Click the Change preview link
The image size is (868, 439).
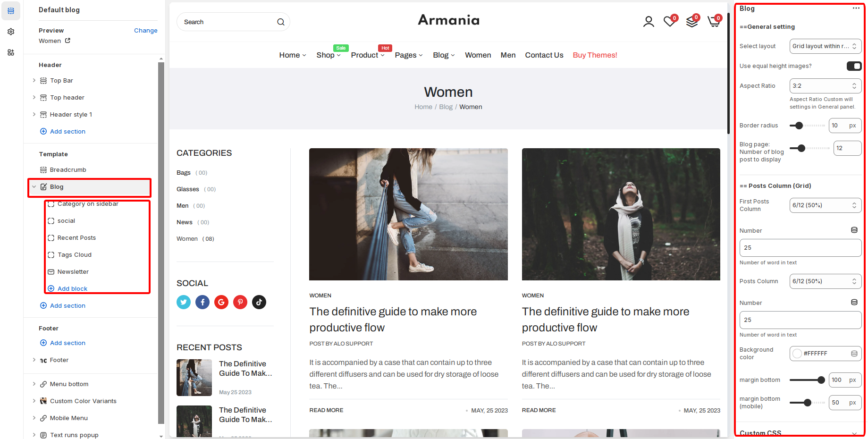pos(146,31)
